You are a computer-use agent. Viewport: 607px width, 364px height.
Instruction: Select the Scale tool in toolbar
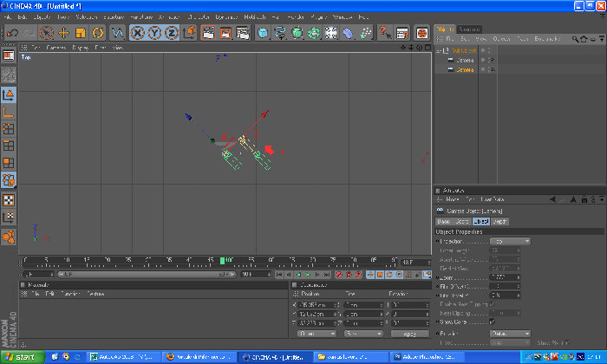tap(81, 33)
